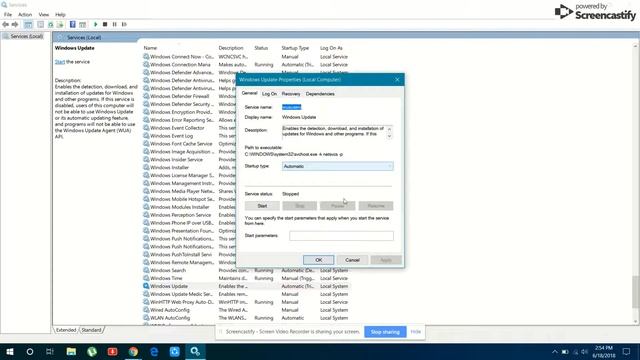Open the Windows Start menu

pyautogui.click(x=10, y=351)
